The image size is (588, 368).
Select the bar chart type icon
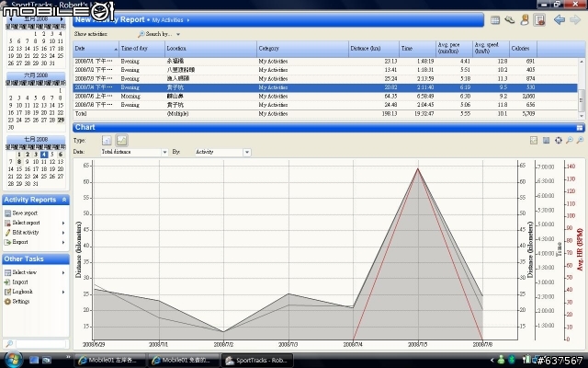point(107,141)
